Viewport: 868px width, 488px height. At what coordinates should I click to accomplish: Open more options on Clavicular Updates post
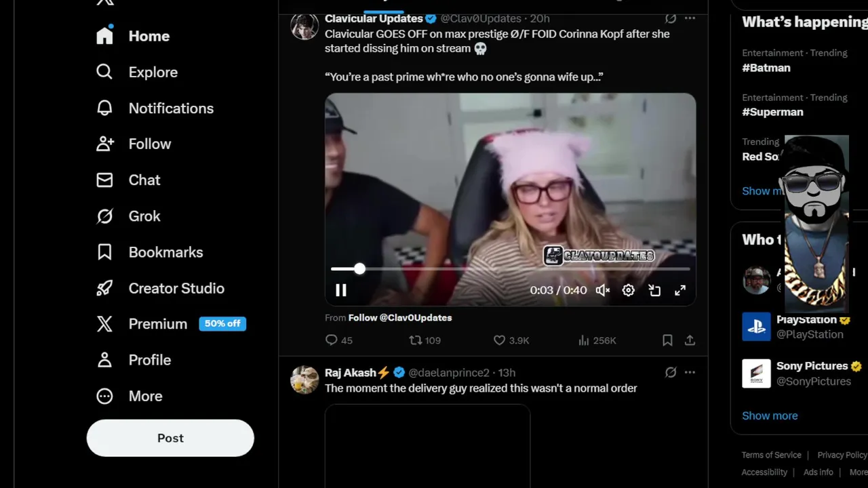point(690,18)
